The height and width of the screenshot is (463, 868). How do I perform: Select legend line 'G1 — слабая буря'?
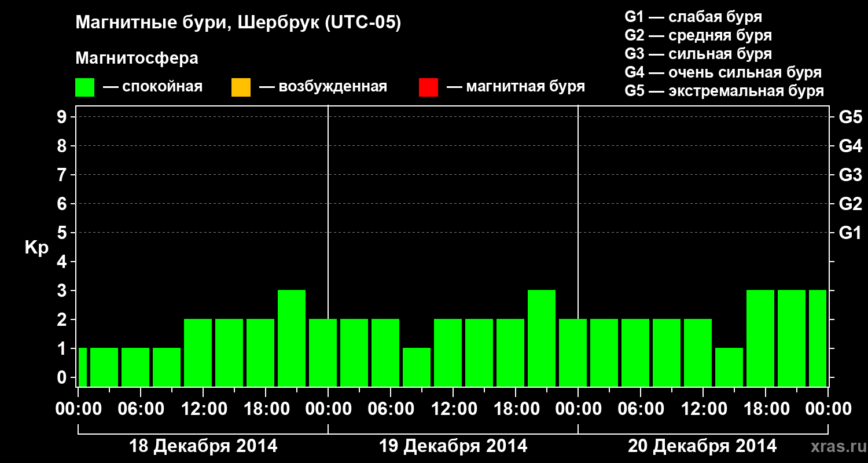693,17
